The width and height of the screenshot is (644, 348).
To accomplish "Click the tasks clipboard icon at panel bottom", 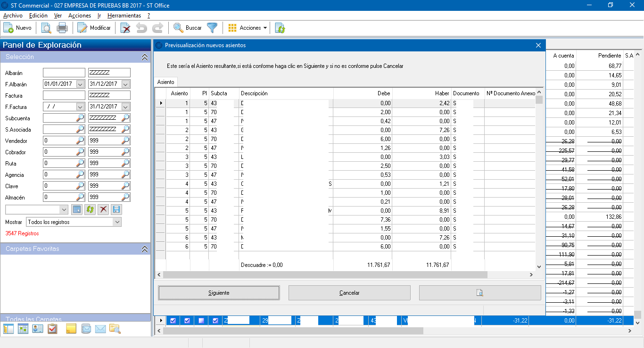I will (52, 329).
